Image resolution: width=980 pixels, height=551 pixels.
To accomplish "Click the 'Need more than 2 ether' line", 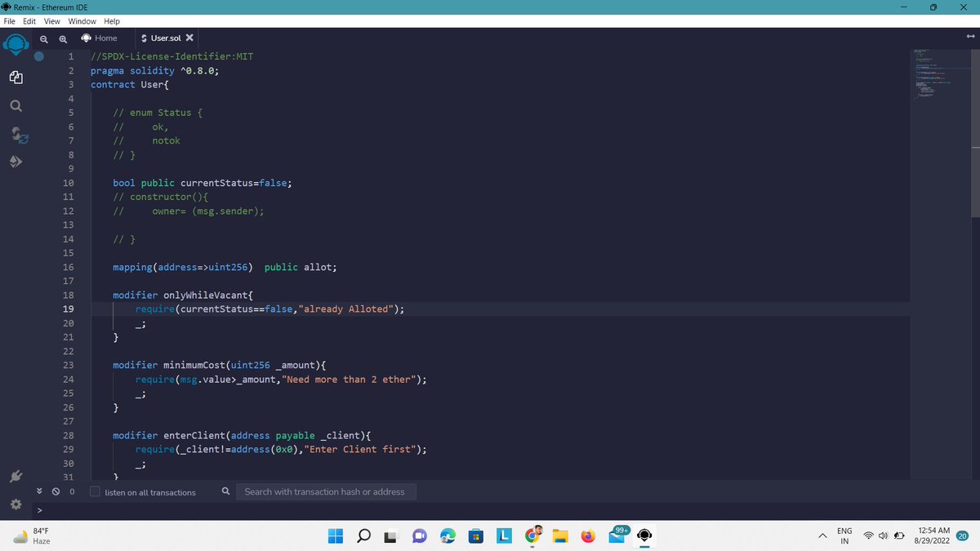I will 281,379.
